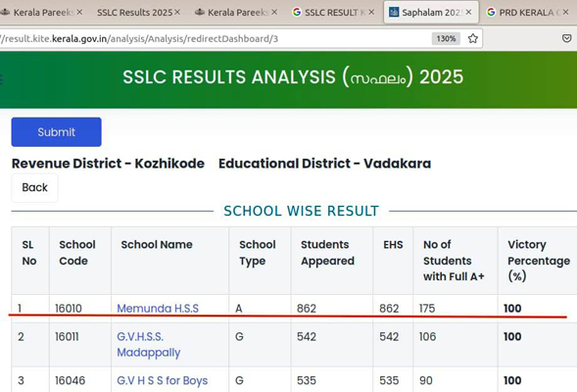The image size is (577, 392).
Task: Open the second Kerala Pareeksha tab
Action: coord(235,13)
